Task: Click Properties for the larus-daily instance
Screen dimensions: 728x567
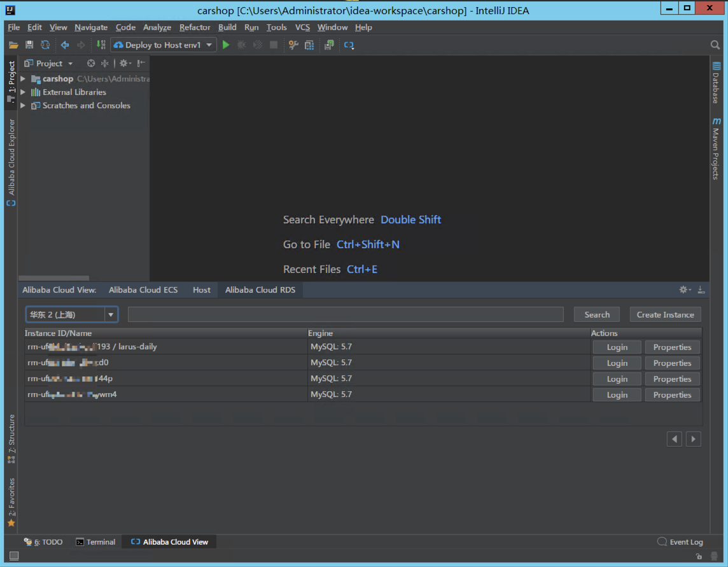Action: coord(672,347)
